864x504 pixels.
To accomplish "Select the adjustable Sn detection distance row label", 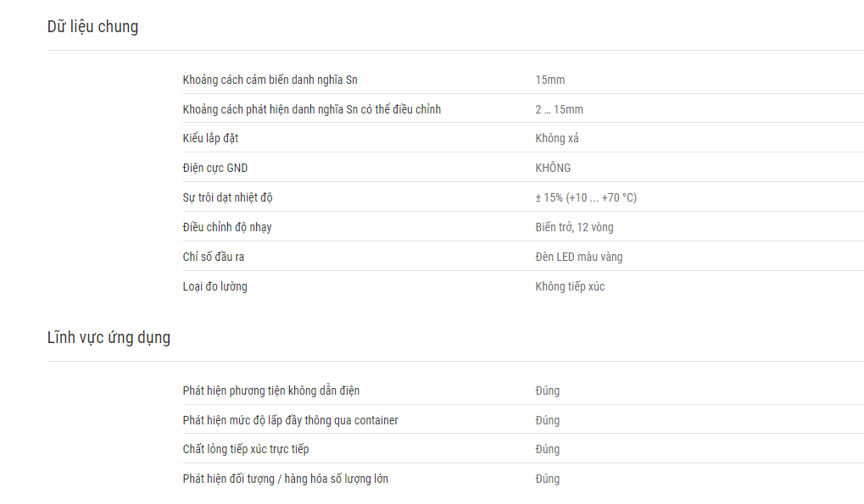I will click(x=312, y=109).
